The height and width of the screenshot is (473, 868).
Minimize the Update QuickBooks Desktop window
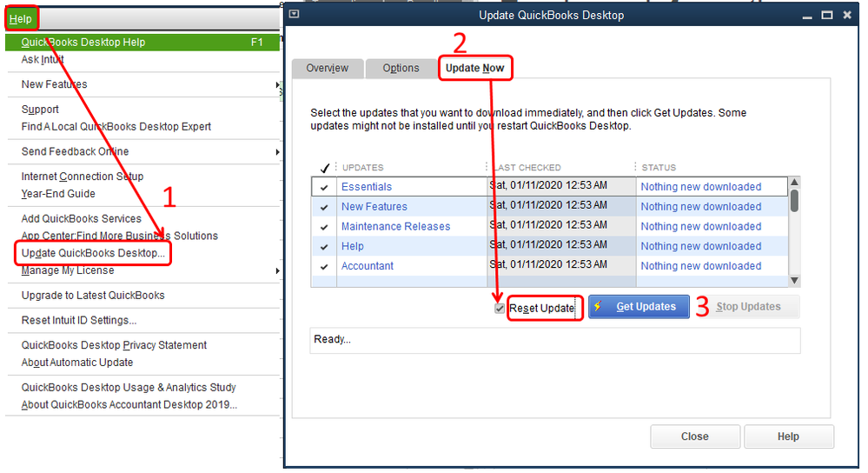coord(807,16)
